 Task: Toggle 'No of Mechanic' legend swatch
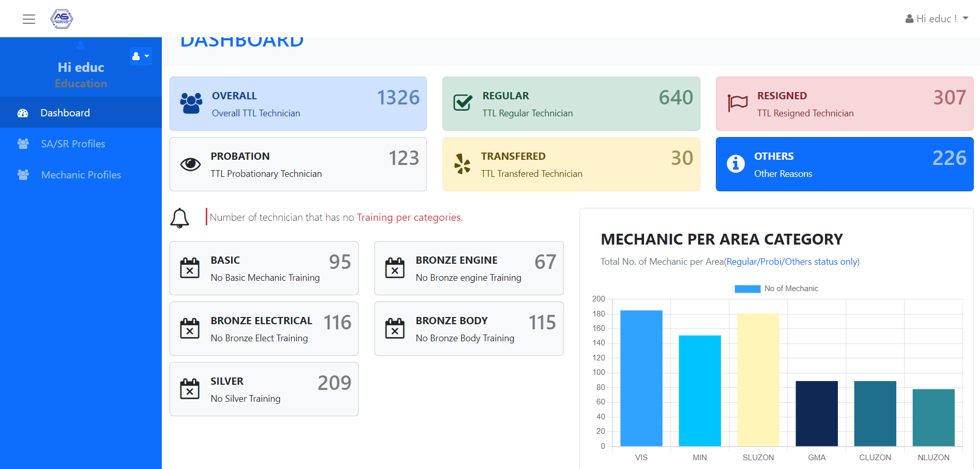coord(747,289)
